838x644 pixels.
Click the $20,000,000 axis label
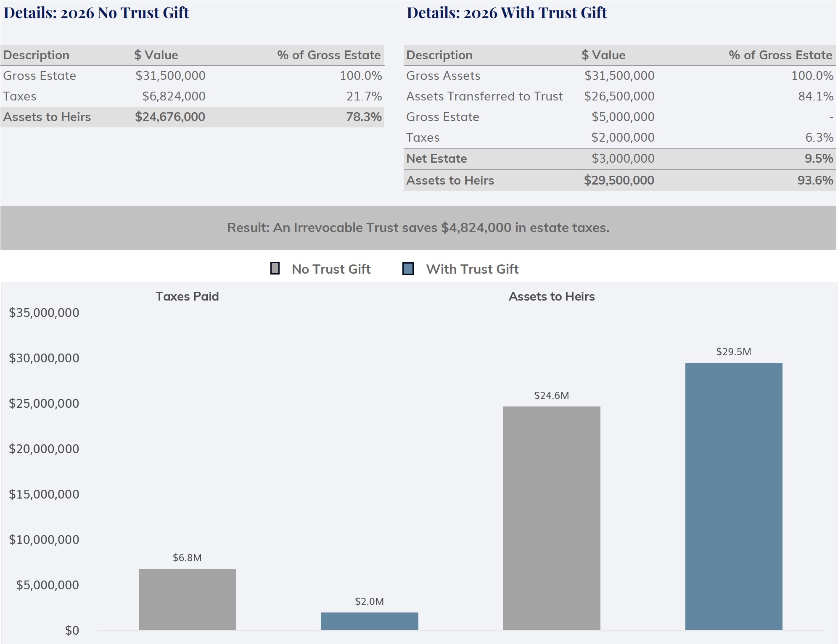pos(44,449)
